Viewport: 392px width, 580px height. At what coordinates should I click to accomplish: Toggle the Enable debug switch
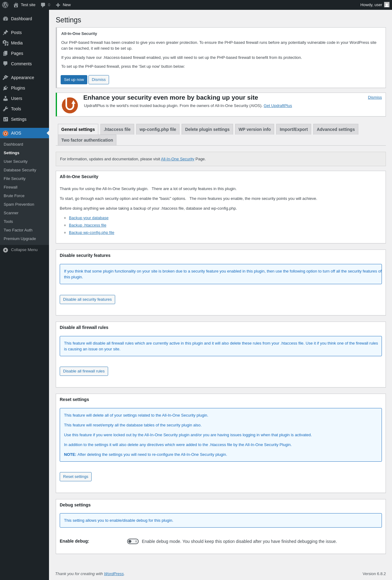pyautogui.click(x=133, y=541)
